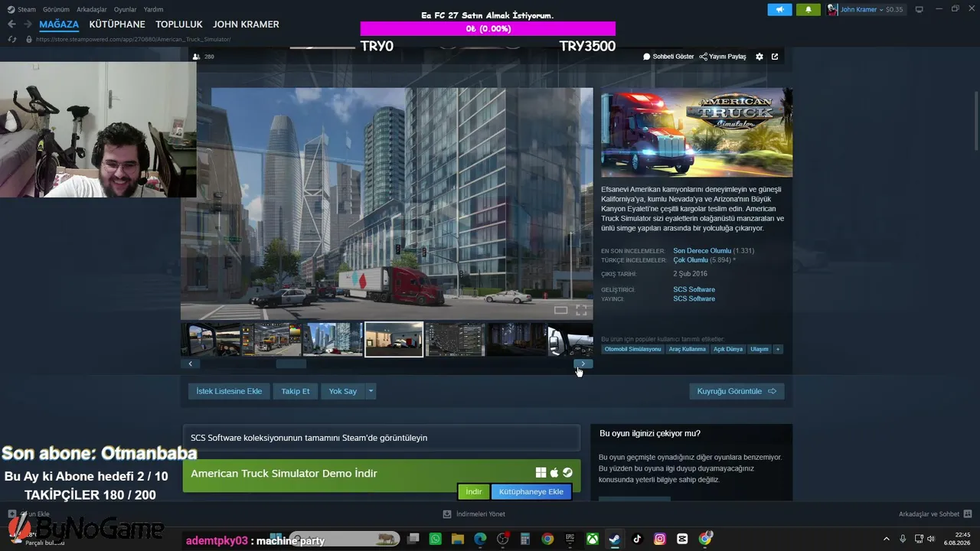Open Xbox app from the taskbar
980x551 pixels.
tap(593, 539)
